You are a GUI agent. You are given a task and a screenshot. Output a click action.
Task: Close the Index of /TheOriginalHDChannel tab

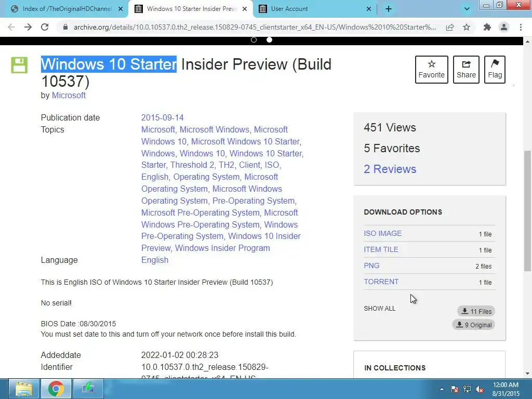coord(121,9)
